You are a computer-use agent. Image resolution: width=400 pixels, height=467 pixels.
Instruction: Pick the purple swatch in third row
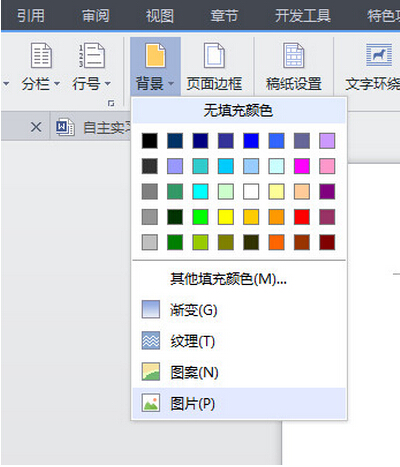tap(327, 192)
